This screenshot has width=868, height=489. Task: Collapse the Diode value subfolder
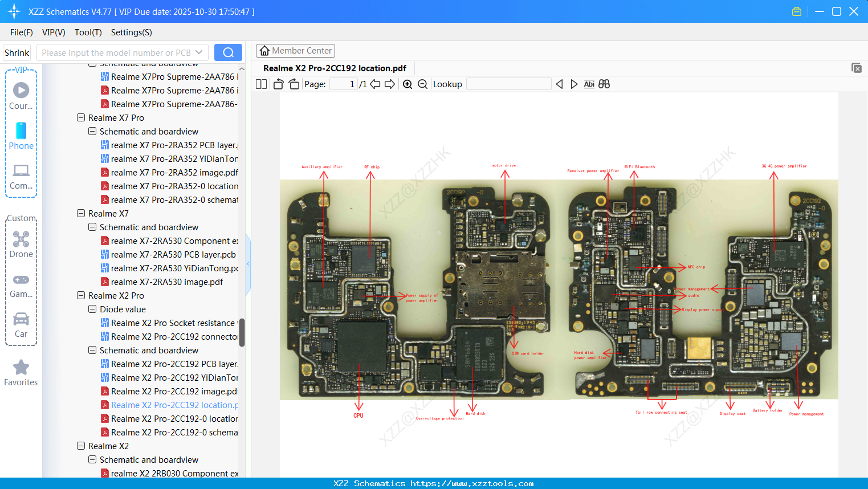point(92,309)
